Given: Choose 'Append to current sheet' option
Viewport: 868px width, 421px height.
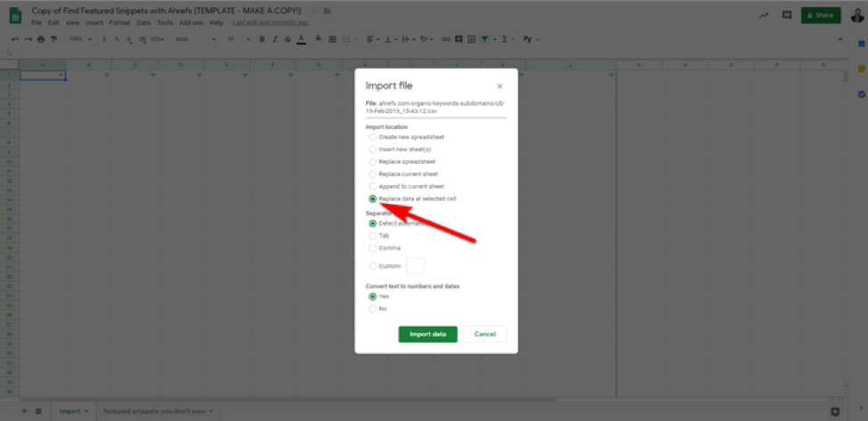Looking at the screenshot, I should click(x=373, y=186).
